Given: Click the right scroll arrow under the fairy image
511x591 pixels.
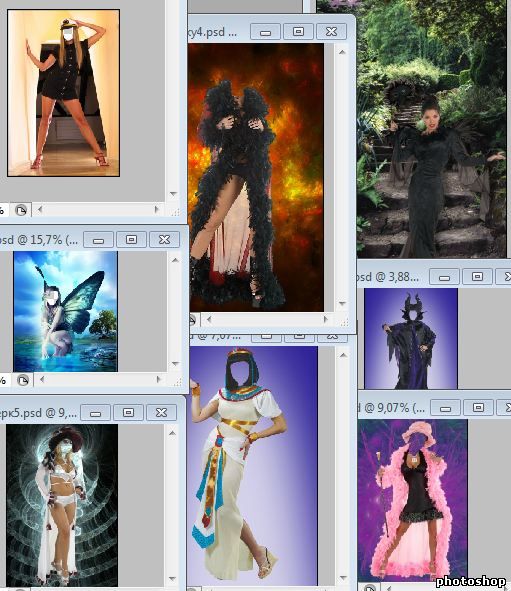Looking at the screenshot, I should tap(159, 380).
